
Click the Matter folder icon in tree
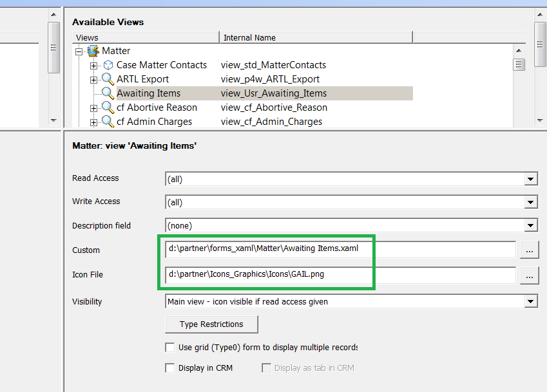click(x=93, y=51)
